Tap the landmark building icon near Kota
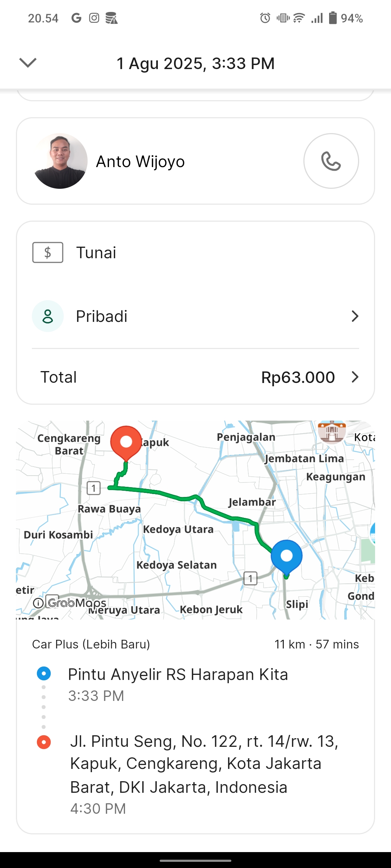The width and height of the screenshot is (391, 868). tap(331, 431)
